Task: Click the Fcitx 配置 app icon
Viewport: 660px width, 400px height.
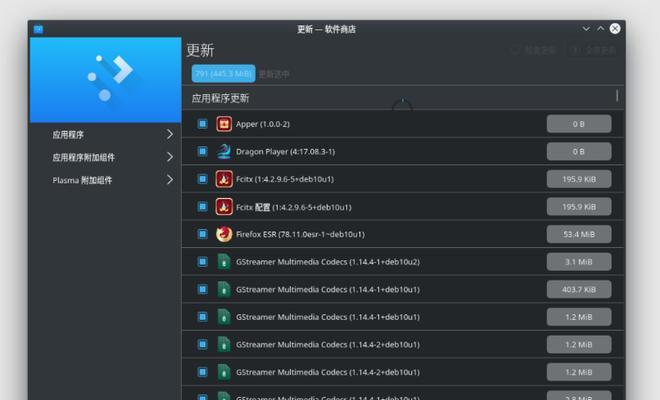Action: (x=224, y=207)
